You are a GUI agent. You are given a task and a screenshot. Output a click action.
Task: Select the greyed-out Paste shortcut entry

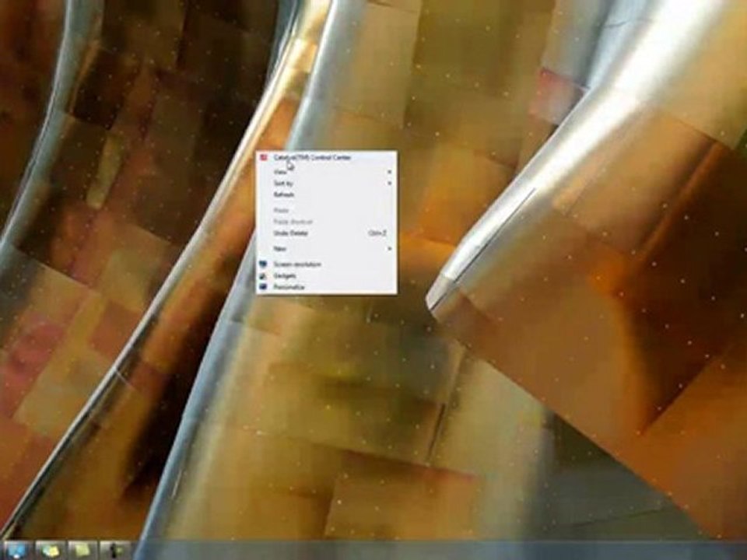tap(326, 222)
